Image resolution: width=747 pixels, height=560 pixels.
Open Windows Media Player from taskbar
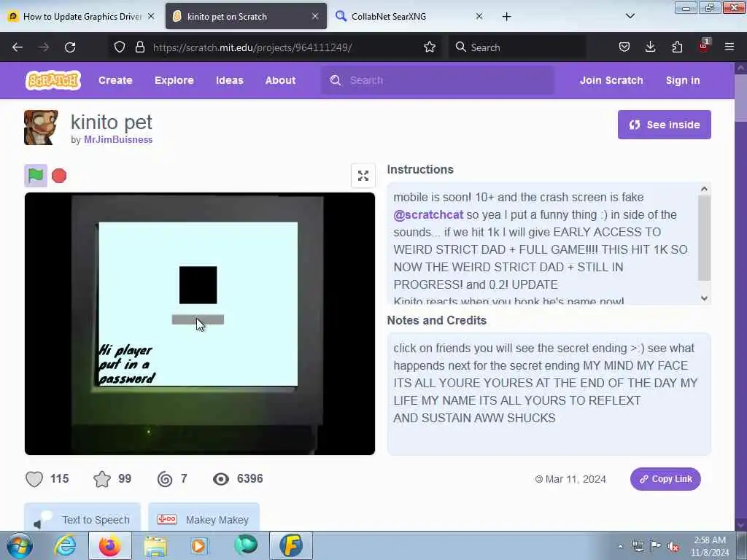199,545
